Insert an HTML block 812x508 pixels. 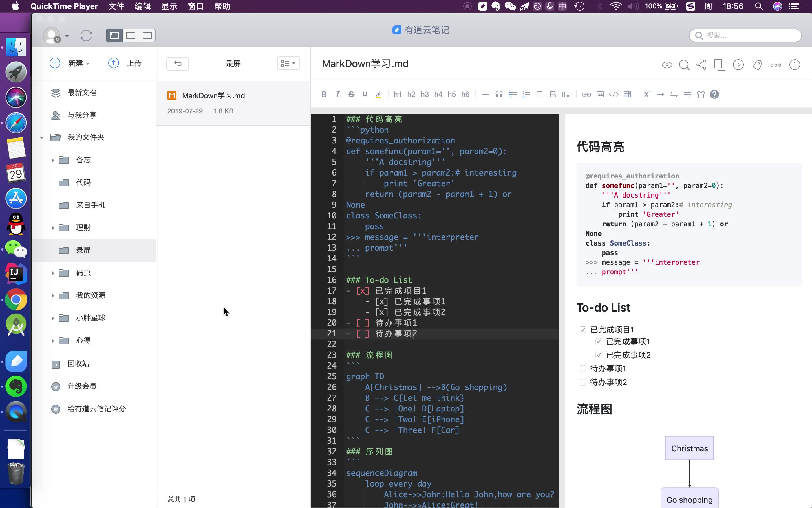567,95
